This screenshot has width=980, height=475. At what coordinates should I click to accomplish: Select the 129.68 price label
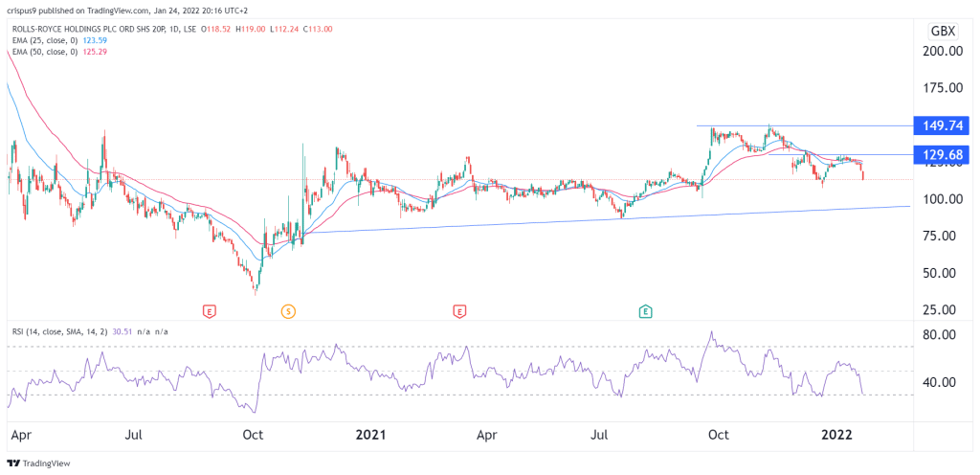pos(942,154)
